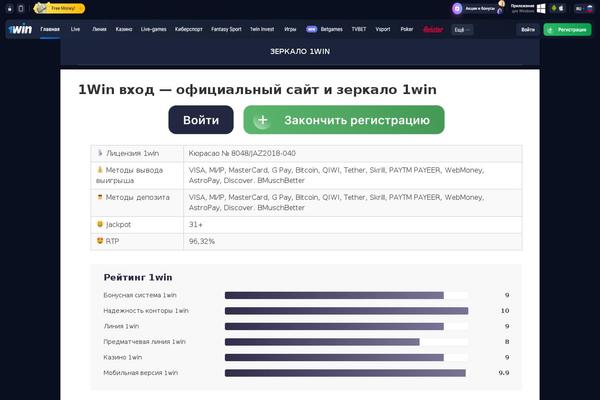
Task: Click the lock icon in the top-left corner
Action: (x=10, y=8)
